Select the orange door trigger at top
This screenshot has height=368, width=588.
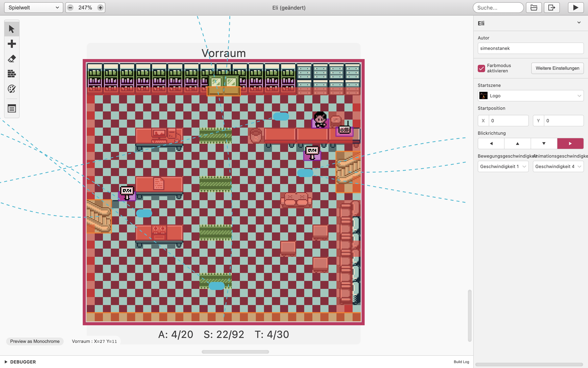point(224,91)
